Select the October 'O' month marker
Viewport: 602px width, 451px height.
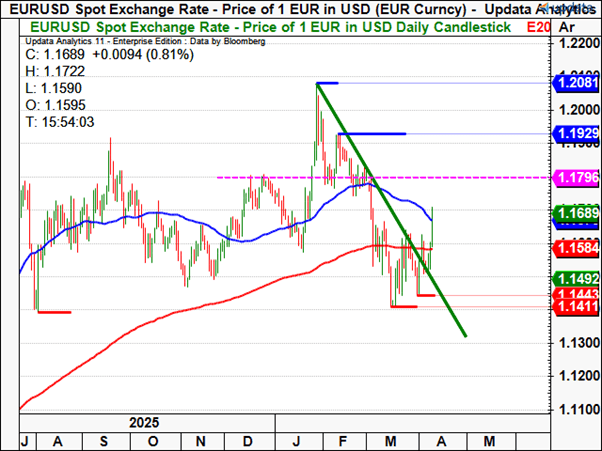point(152,439)
